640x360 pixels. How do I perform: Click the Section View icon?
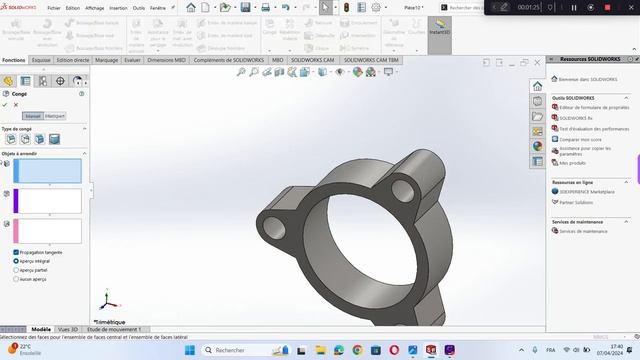coord(279,72)
